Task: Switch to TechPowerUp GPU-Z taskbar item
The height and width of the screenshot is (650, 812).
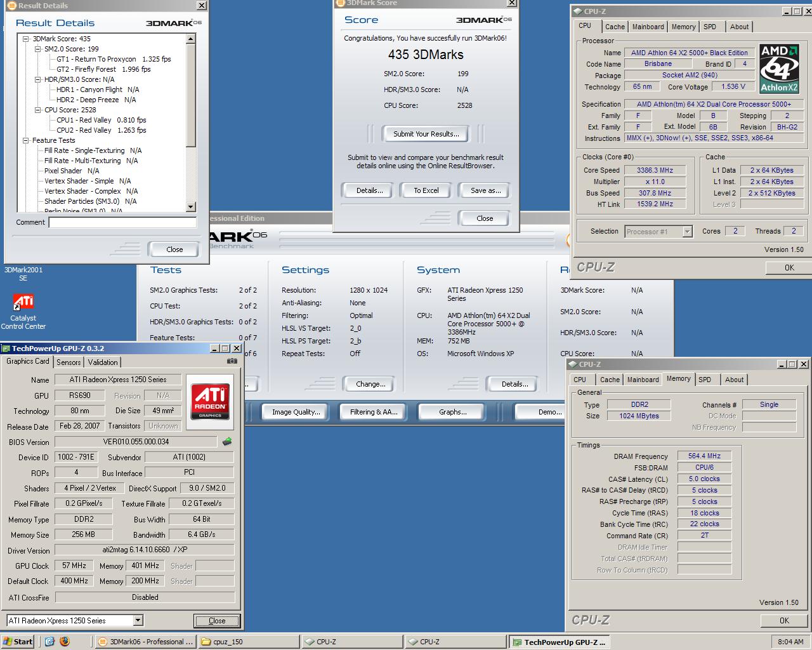Action: 558,642
